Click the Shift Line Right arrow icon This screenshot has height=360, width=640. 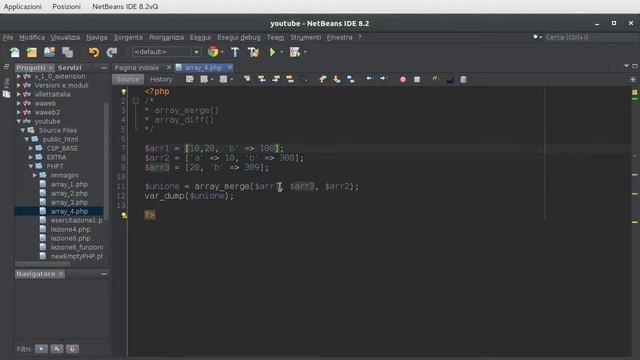[382, 78]
